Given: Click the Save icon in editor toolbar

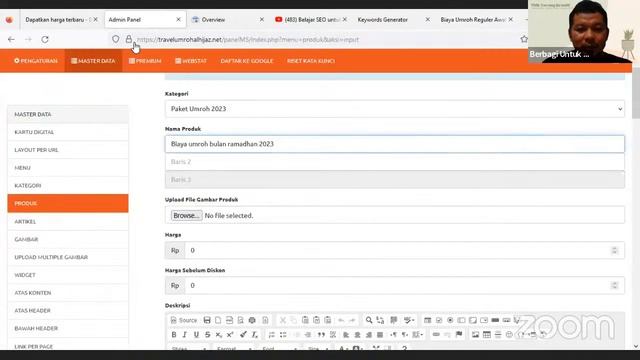Looking at the screenshot, I should pos(207,320).
